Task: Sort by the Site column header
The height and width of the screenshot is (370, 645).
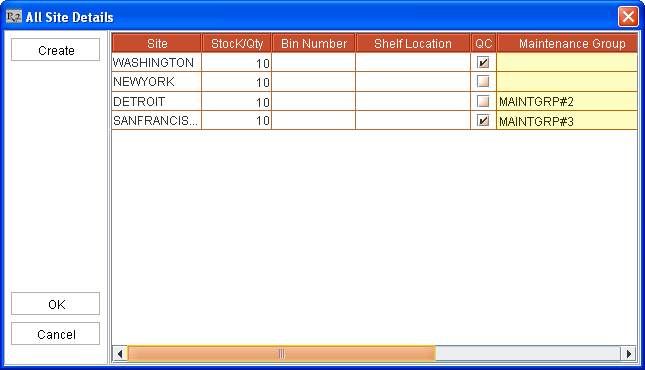Action: (x=157, y=43)
